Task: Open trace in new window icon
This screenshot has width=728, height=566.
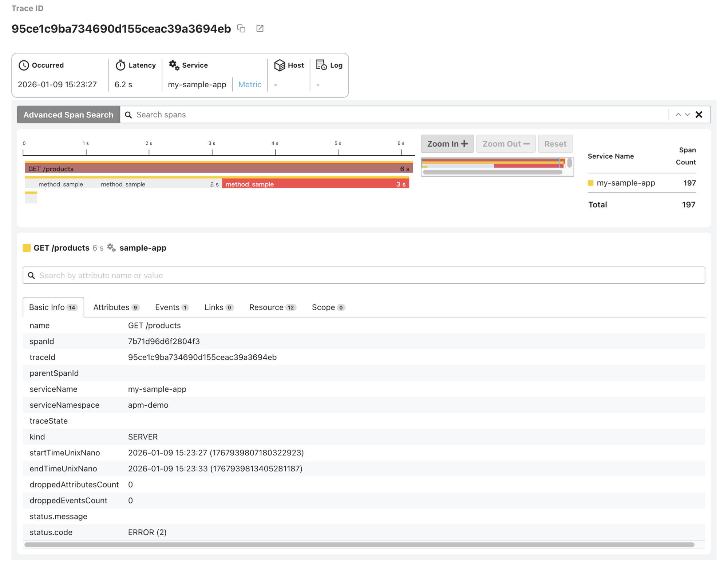Action: pyautogui.click(x=260, y=28)
